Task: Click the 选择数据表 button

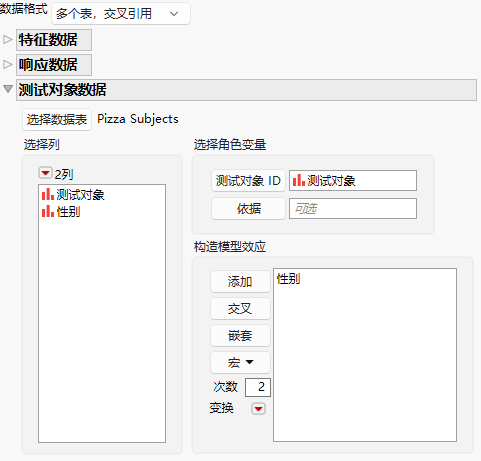Action: coord(57,119)
